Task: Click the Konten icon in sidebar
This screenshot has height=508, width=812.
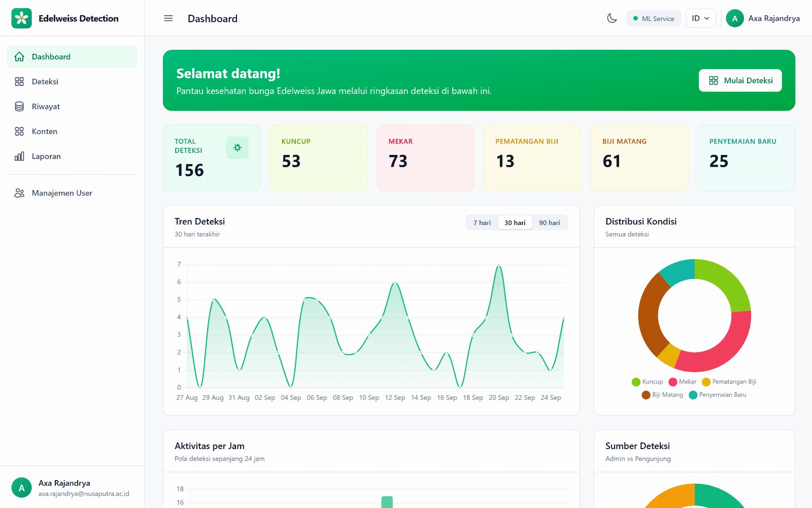Action: click(19, 131)
